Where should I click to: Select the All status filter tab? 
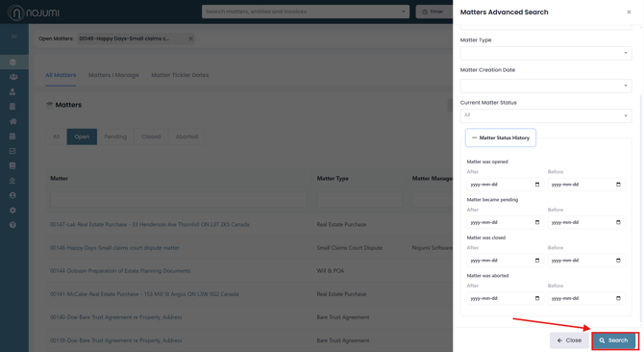(x=57, y=137)
